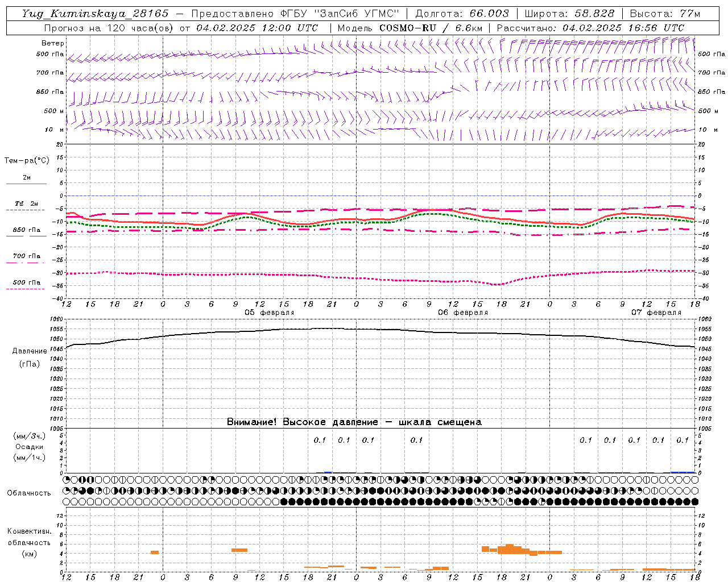Click the dotted pink line sample under 500 гПа legend

point(26,289)
